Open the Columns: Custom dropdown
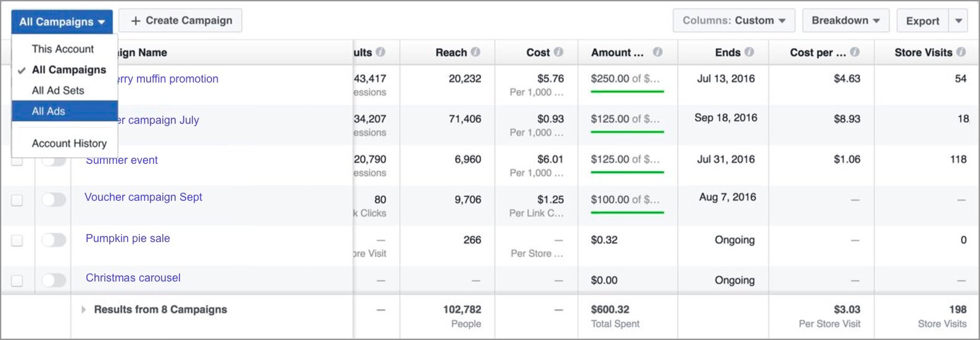The height and width of the screenshot is (340, 980). pos(733,21)
